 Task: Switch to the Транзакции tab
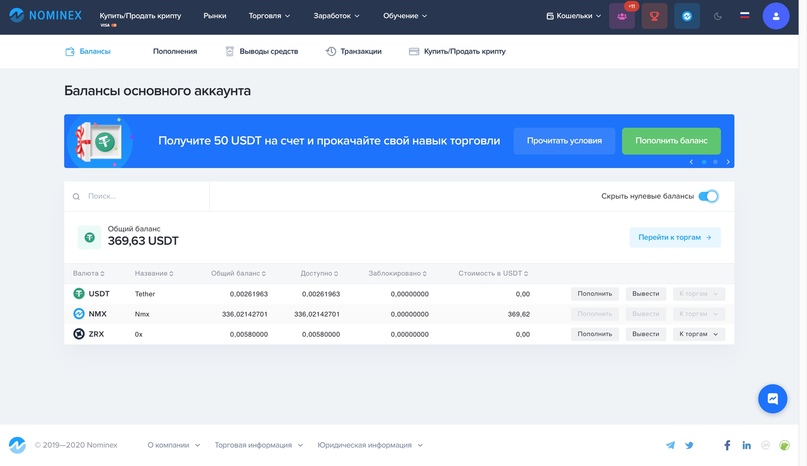354,51
